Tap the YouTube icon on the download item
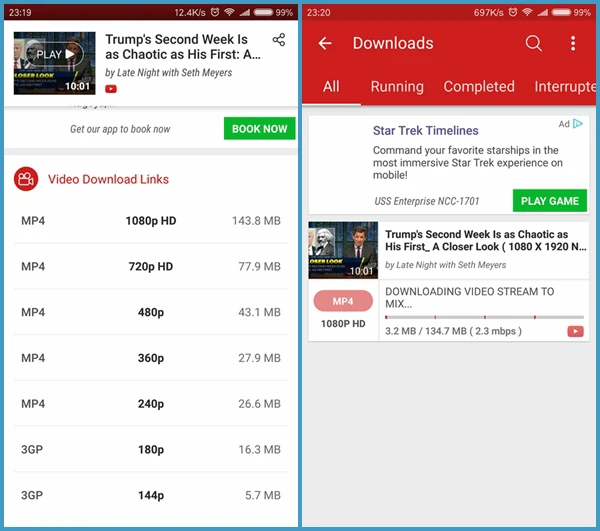The height and width of the screenshot is (531, 600). [575, 331]
